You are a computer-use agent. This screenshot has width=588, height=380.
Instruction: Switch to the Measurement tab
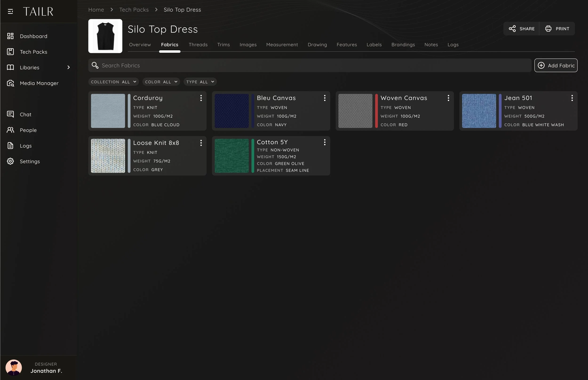pyautogui.click(x=282, y=45)
